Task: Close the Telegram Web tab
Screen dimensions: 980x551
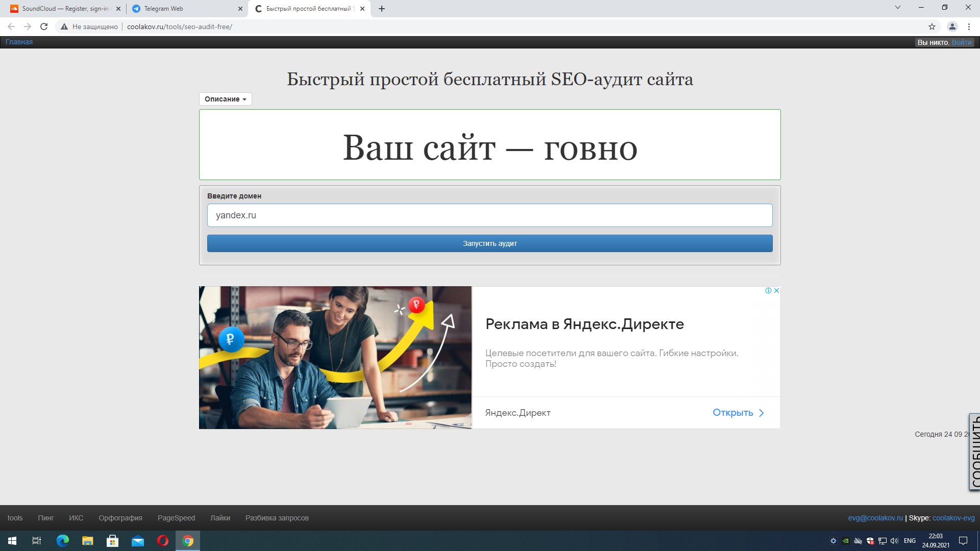Action: tap(240, 9)
